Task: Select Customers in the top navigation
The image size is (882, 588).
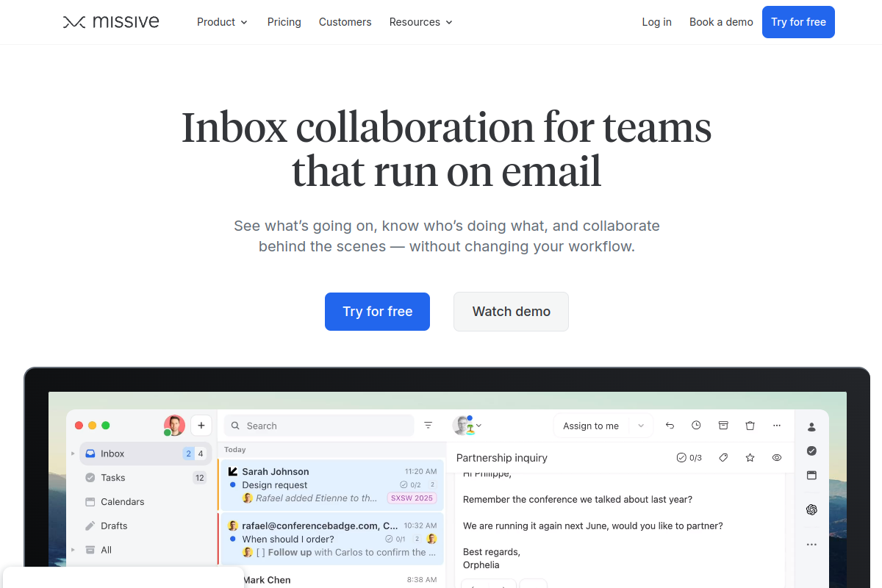Action: coord(345,22)
